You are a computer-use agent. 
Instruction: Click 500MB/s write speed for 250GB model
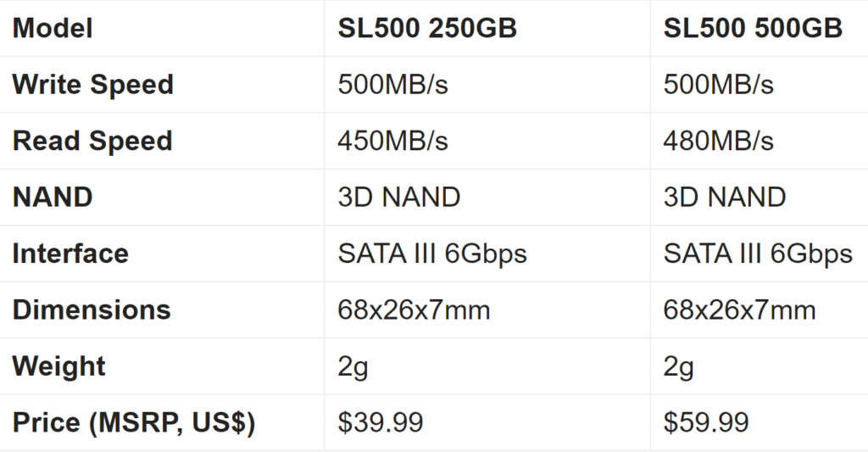coord(393,84)
